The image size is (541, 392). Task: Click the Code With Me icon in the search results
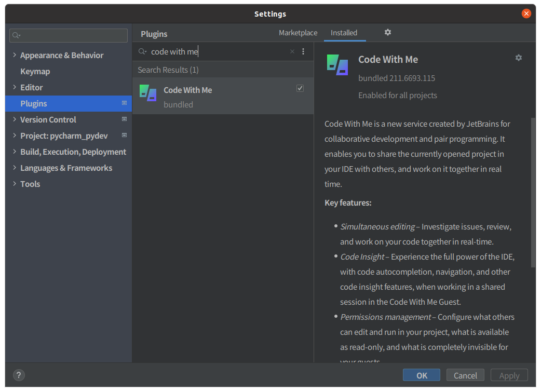click(x=148, y=93)
